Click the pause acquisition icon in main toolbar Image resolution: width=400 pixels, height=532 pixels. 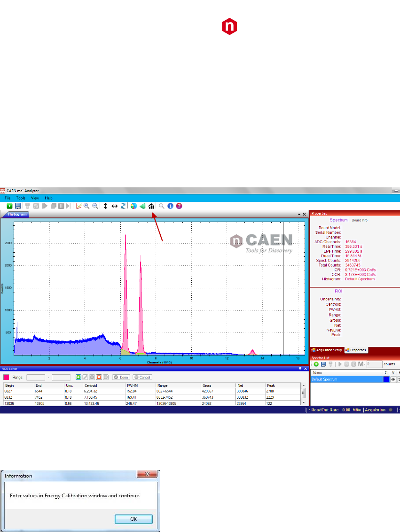(x=61, y=206)
